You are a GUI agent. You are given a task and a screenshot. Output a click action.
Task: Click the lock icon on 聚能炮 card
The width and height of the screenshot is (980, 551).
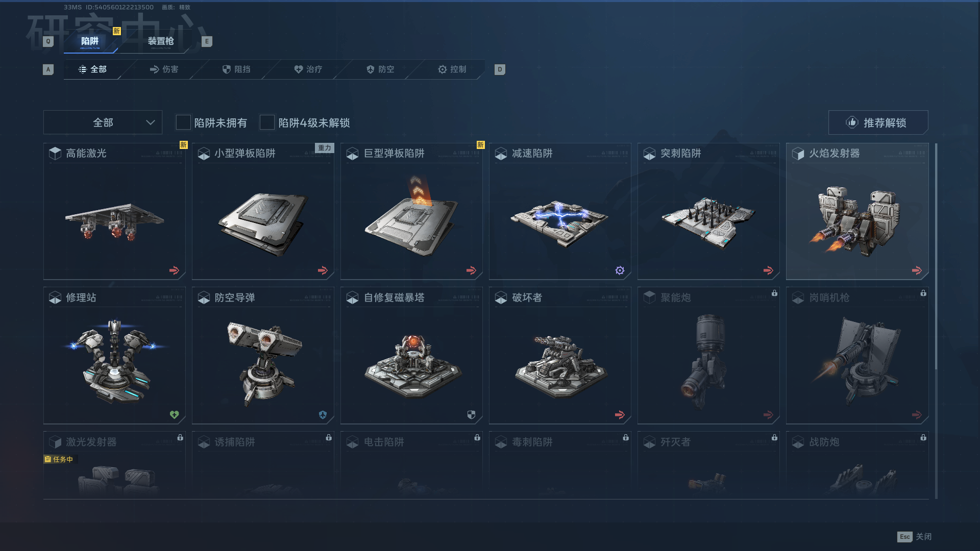coord(774,293)
